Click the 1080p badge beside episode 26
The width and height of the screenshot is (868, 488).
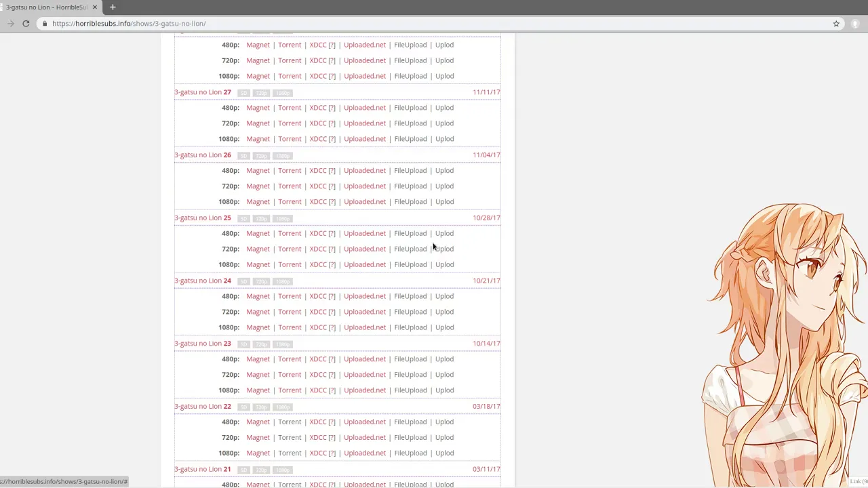click(282, 156)
